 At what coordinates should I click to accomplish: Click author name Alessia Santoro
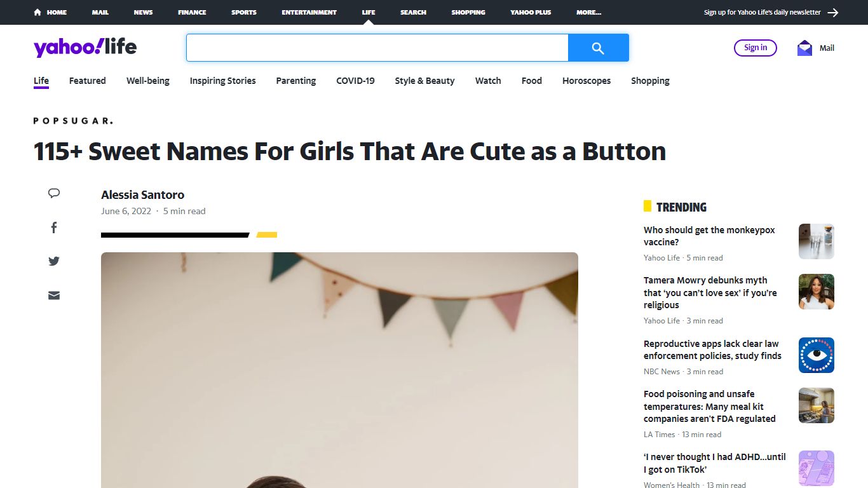click(x=142, y=195)
